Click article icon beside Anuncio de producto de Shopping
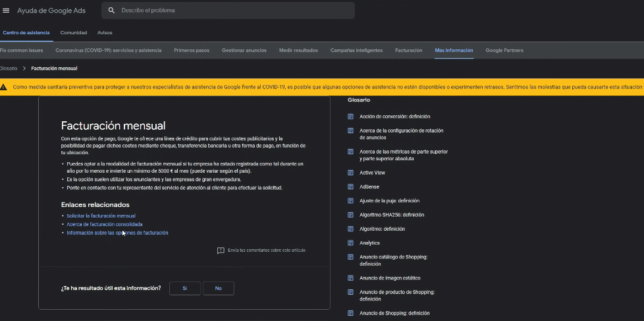This screenshot has height=321, width=644. (350, 292)
